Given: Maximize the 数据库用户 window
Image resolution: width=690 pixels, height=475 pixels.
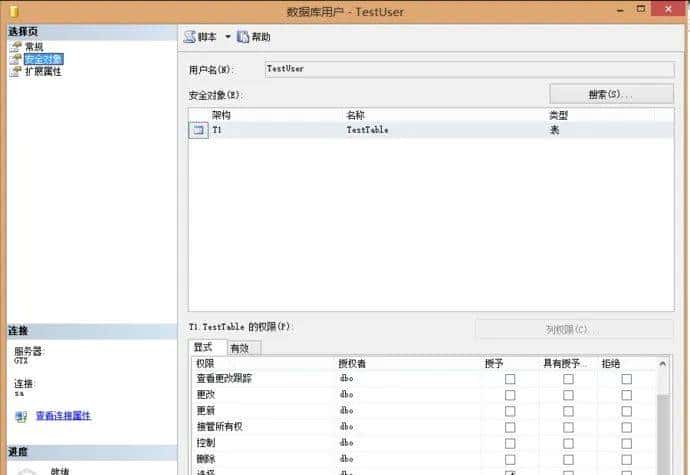Looking at the screenshot, I should 641,9.
